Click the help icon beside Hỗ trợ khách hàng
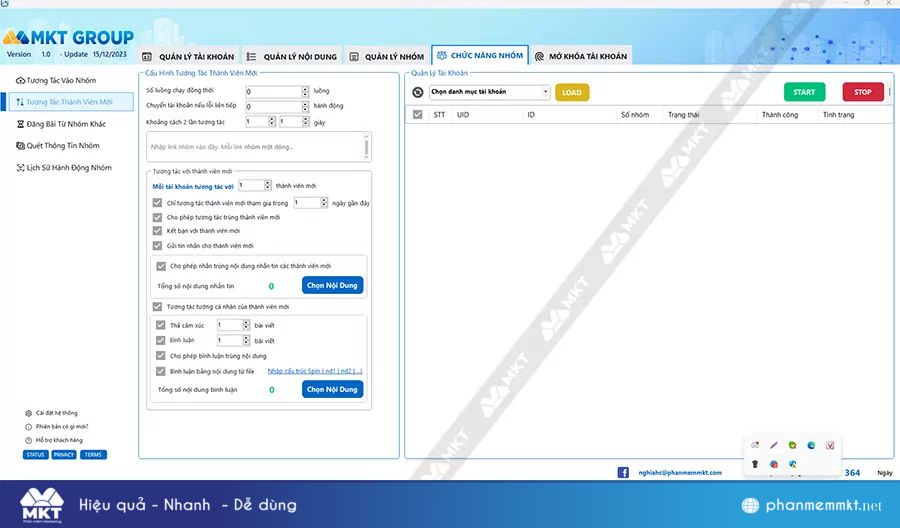900x528 pixels. [28, 440]
